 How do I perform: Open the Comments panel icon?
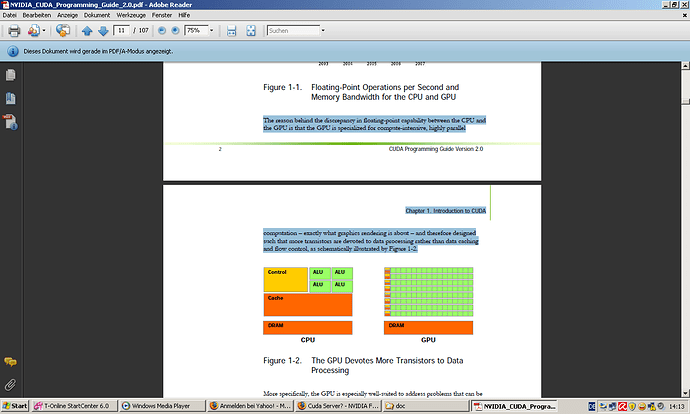10,362
